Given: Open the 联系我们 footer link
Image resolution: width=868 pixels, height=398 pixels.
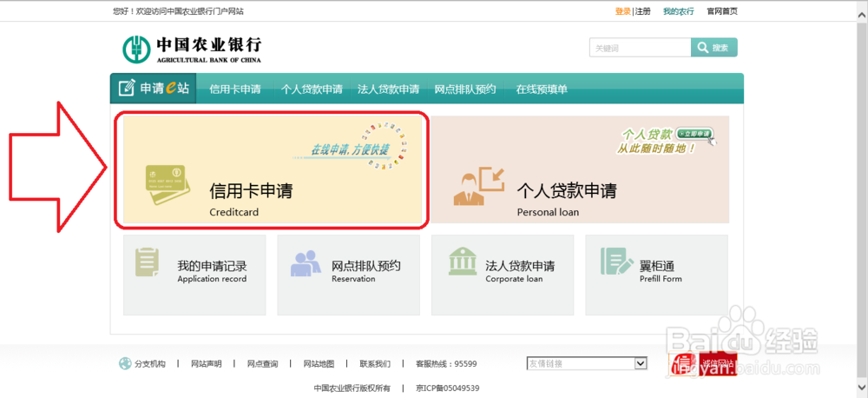Looking at the screenshot, I should (375, 364).
